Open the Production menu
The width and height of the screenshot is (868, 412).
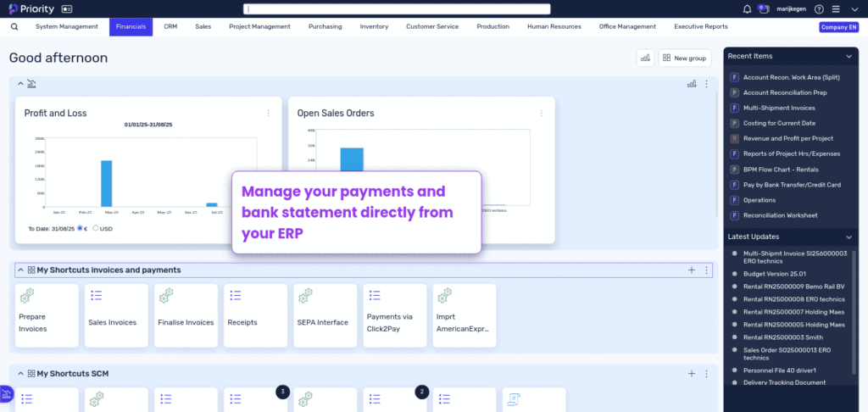[492, 26]
